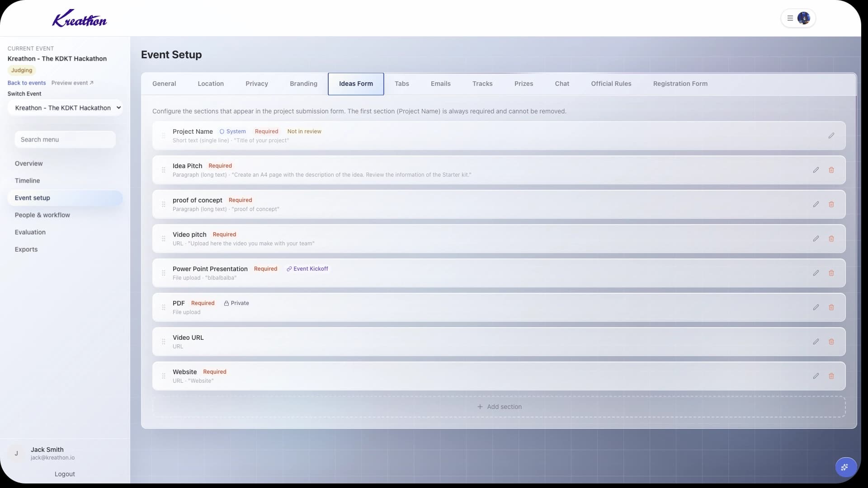Click Add section button

coord(499,407)
